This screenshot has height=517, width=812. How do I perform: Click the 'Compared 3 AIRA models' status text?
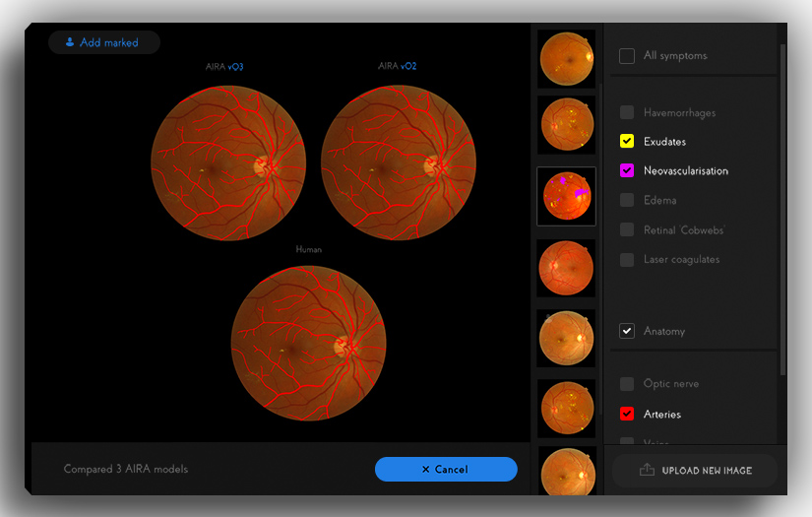tap(126, 470)
